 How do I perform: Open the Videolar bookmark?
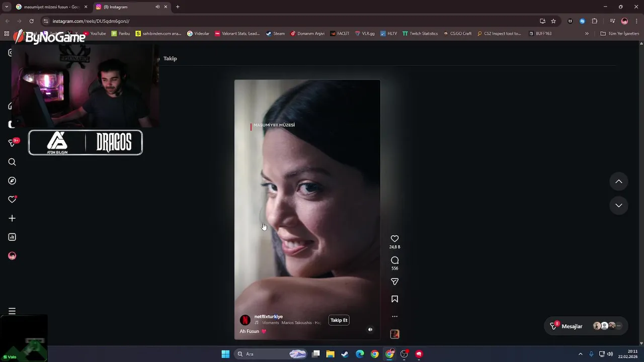coord(198,34)
